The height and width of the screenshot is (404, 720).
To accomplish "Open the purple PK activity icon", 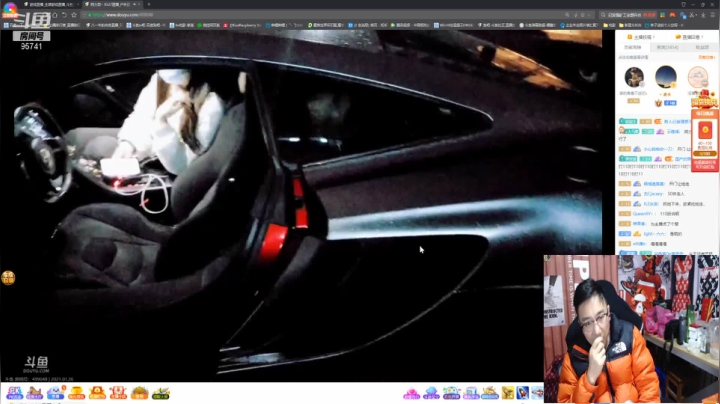I will [14, 393].
